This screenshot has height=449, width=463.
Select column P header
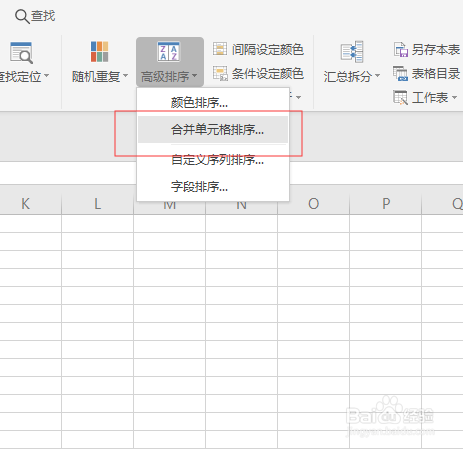pyautogui.click(x=386, y=203)
